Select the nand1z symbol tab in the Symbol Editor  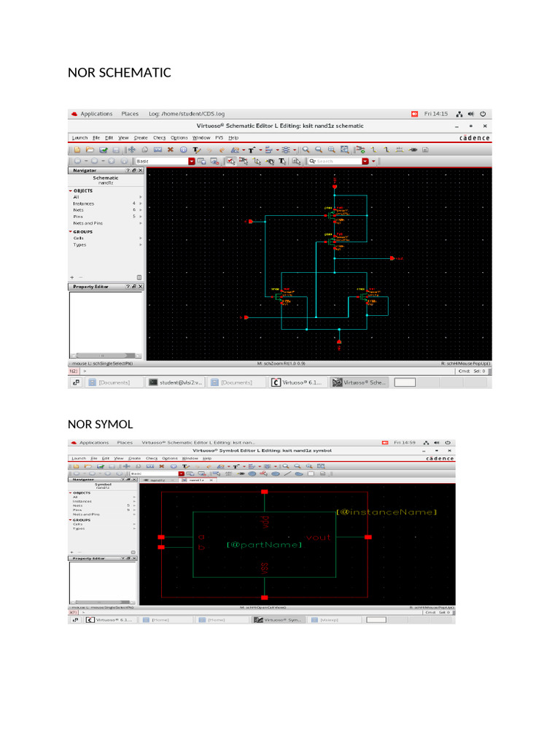197,480
